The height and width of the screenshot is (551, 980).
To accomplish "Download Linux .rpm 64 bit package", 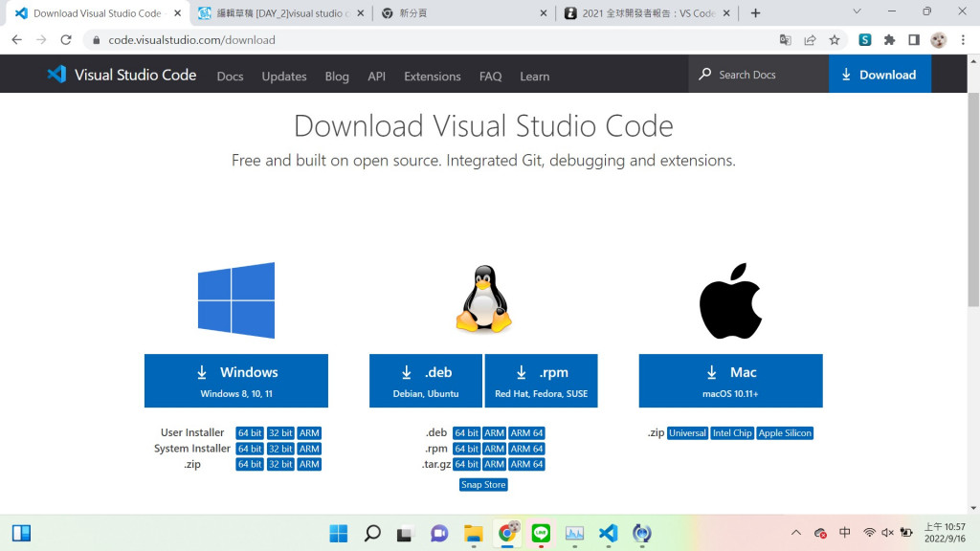I will (x=466, y=449).
